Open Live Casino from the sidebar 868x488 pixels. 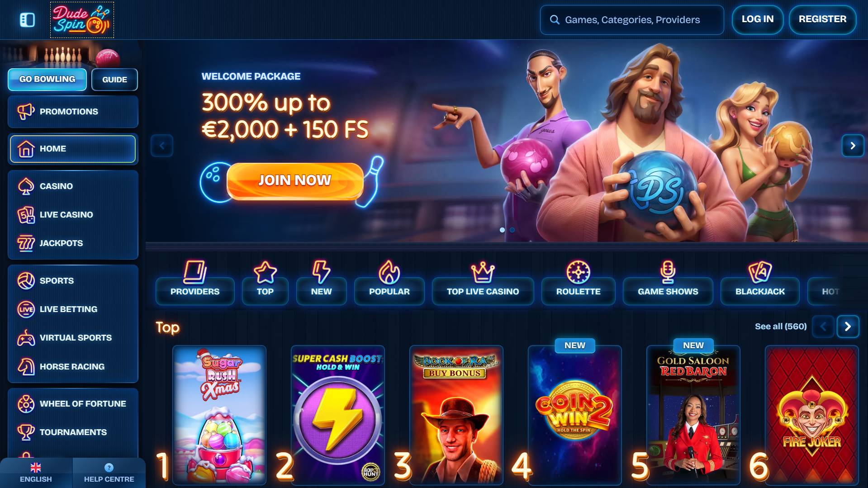73,215
